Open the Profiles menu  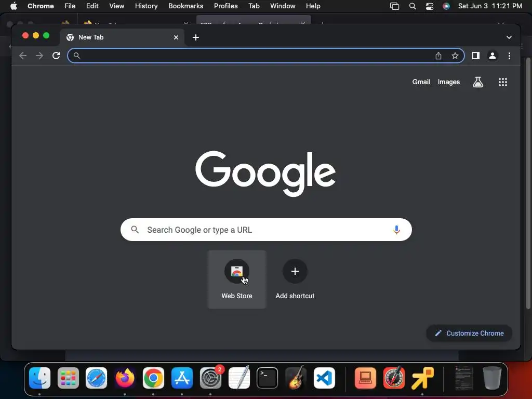point(225,6)
